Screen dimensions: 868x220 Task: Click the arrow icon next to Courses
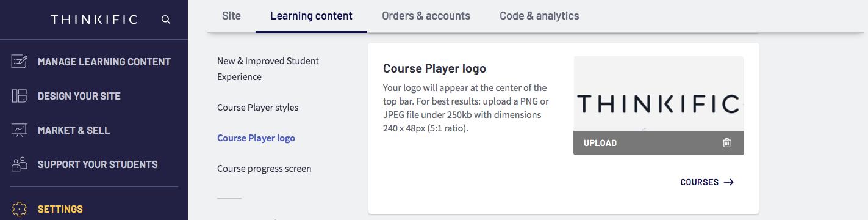tap(728, 182)
